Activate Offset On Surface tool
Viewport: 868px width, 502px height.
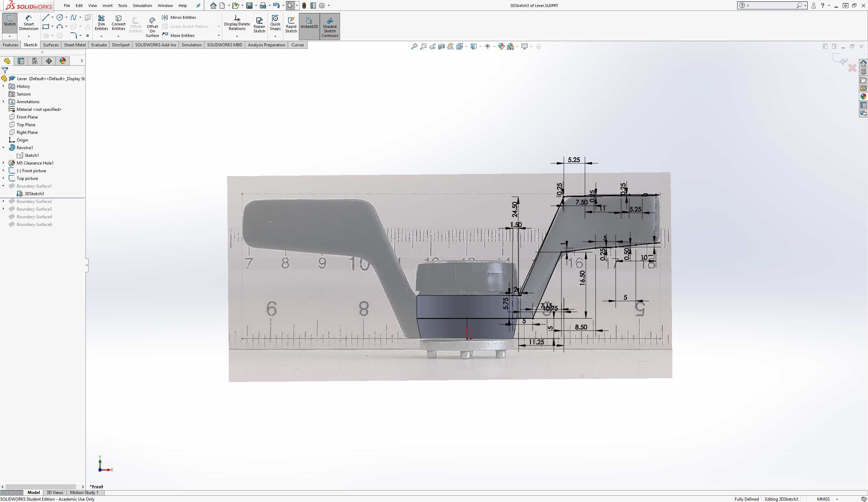[x=152, y=26]
